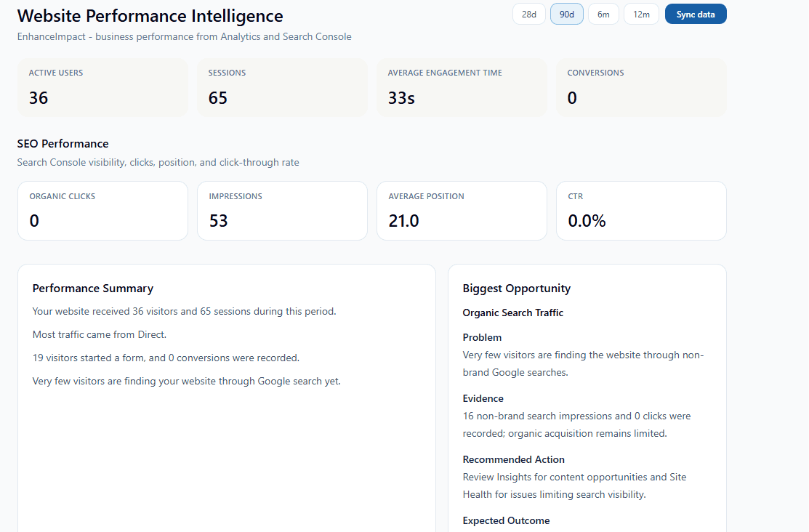The image size is (809, 532).
Task: Click the Website Performance Intelligence heading
Action: (x=150, y=16)
